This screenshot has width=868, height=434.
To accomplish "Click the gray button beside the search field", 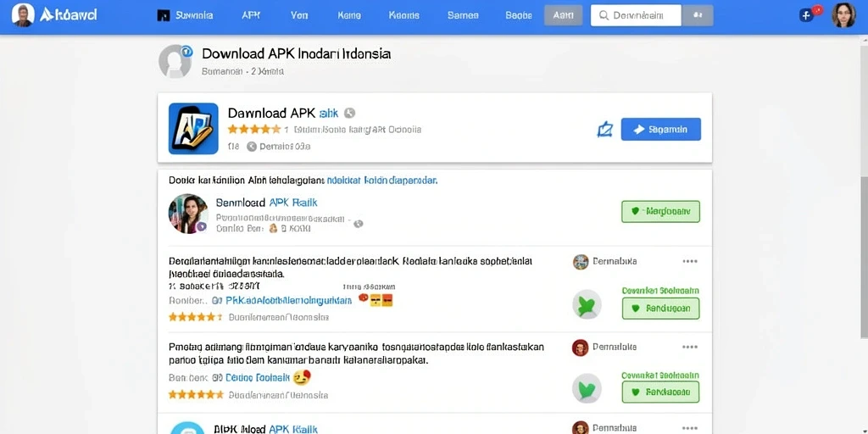I will click(698, 15).
